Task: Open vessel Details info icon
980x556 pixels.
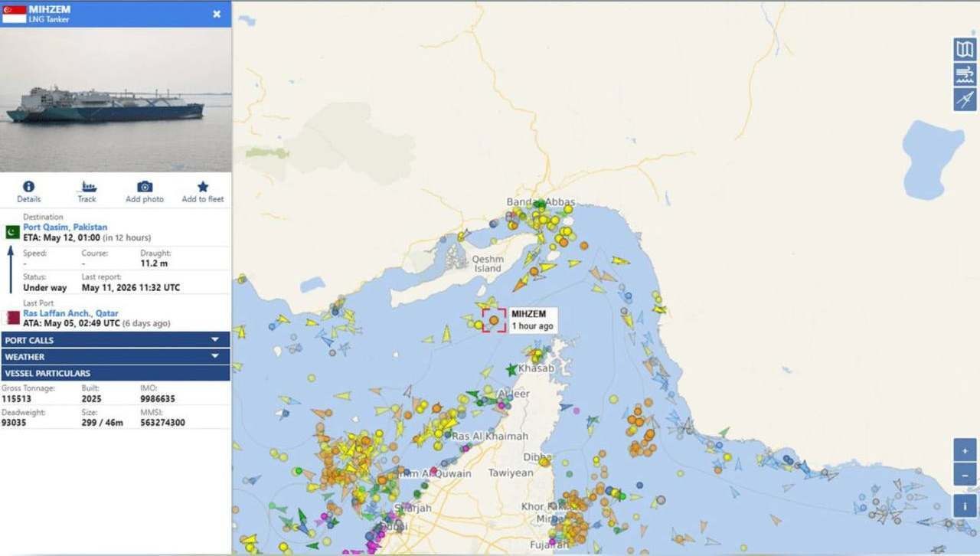Action: (28, 186)
